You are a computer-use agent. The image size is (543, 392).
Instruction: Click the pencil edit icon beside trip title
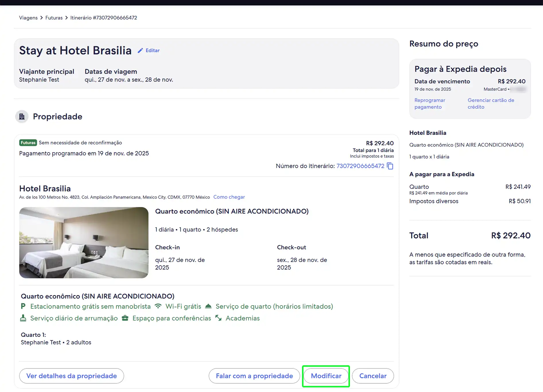pyautogui.click(x=140, y=51)
